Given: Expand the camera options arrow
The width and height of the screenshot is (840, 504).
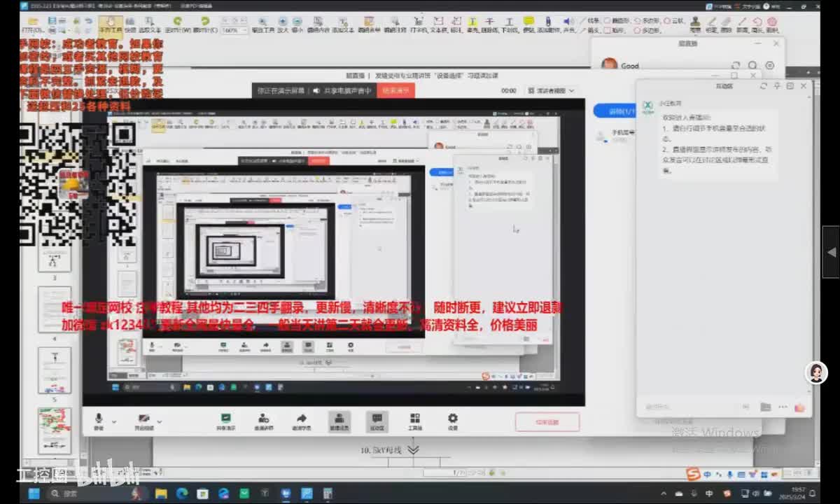Looking at the screenshot, I should pyautogui.click(x=159, y=421).
